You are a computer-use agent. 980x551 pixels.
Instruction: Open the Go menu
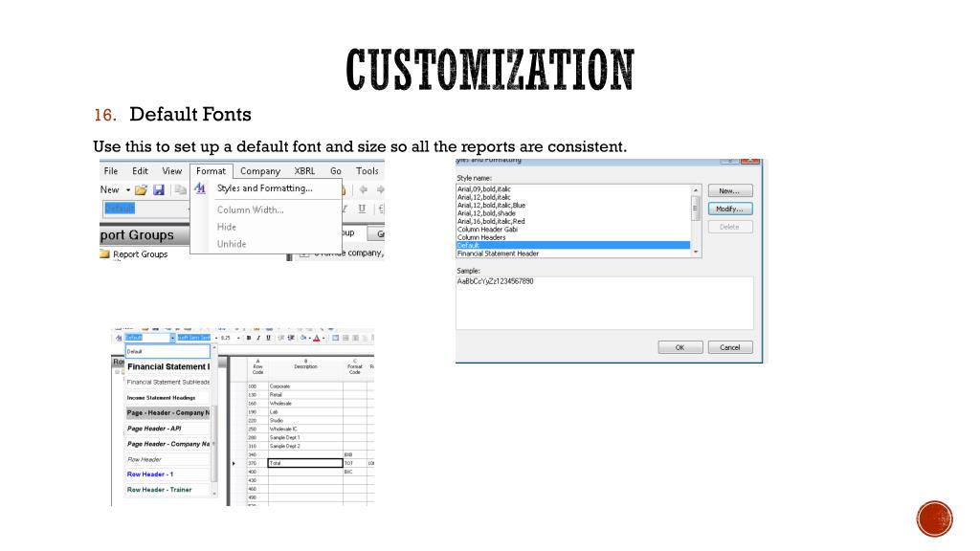tap(336, 170)
